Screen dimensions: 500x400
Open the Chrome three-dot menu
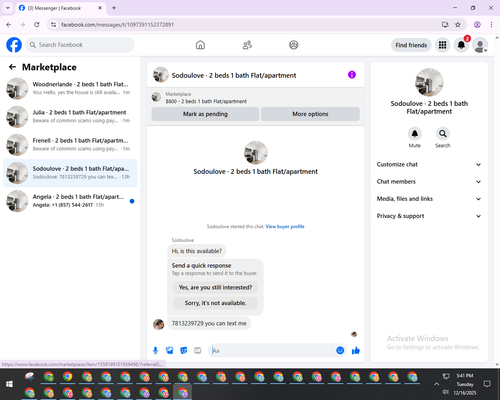[x=491, y=25]
